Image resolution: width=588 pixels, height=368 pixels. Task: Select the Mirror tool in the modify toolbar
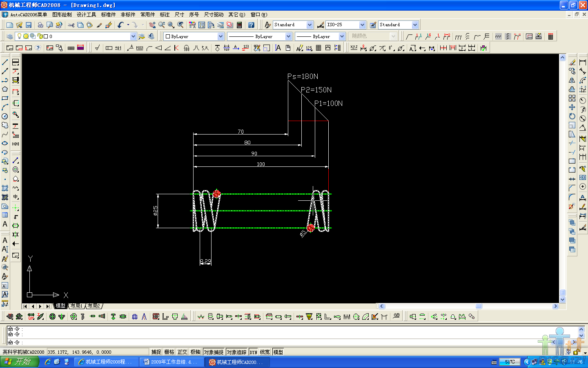[x=572, y=80]
